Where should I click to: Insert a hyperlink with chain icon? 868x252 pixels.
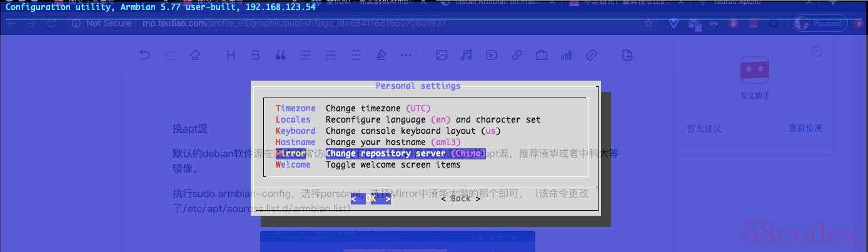tap(517, 55)
